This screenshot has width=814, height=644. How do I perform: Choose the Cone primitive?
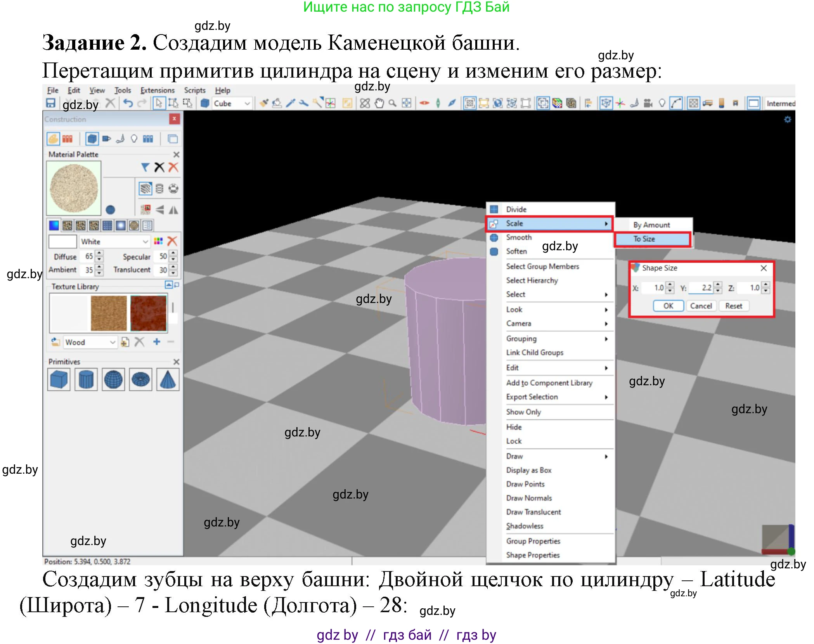168,379
